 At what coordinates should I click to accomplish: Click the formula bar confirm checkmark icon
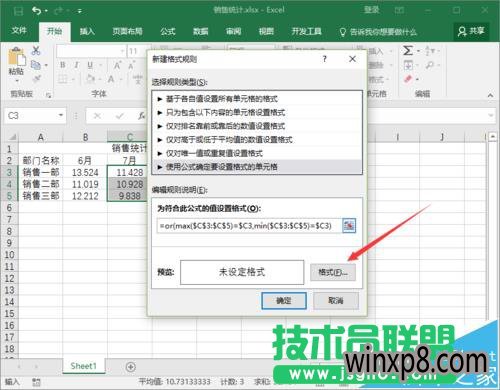pyautogui.click(x=120, y=116)
